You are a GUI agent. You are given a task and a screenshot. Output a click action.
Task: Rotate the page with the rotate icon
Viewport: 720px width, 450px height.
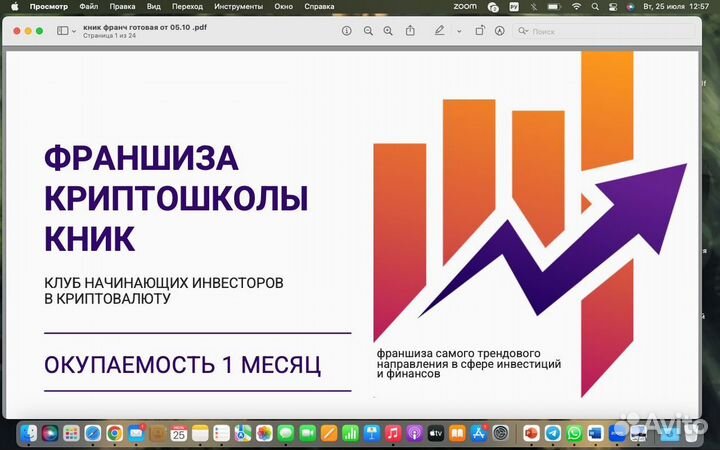479,31
